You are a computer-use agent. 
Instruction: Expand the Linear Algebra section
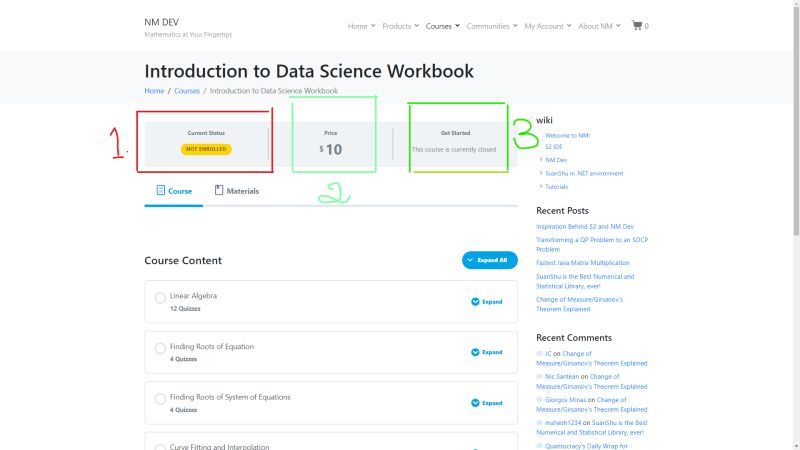(x=487, y=302)
